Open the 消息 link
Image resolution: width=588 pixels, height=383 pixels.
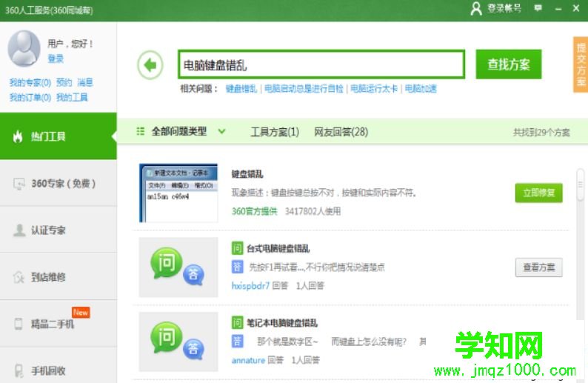coord(84,82)
